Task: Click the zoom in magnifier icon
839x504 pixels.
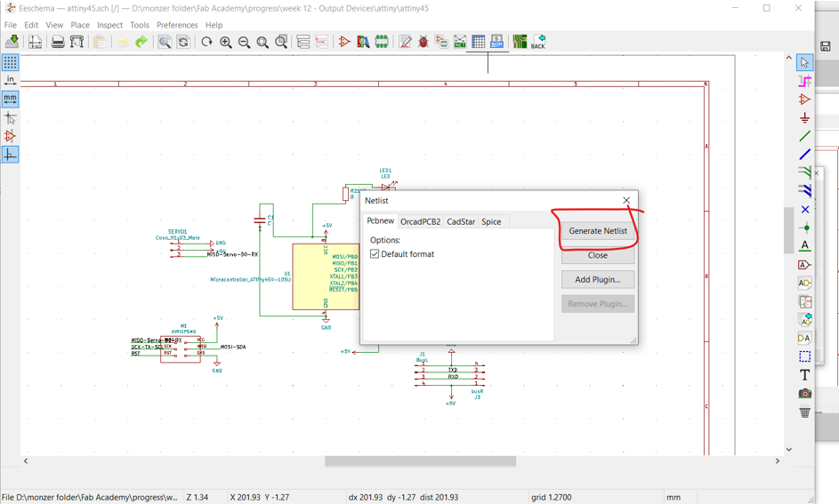Action: pyautogui.click(x=226, y=42)
